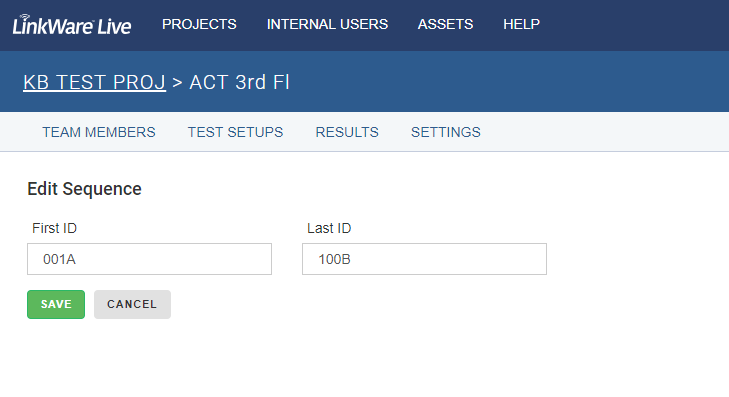Open the RESULTS tab
The height and width of the screenshot is (397, 729).
pyautogui.click(x=347, y=132)
